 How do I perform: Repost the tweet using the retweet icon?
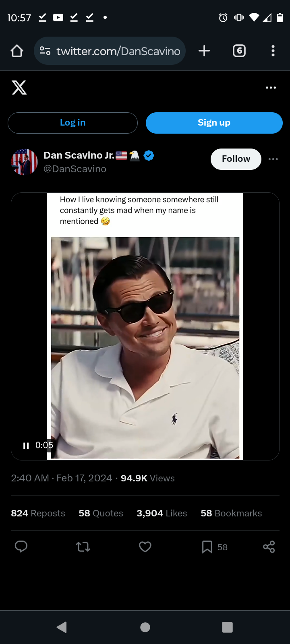click(83, 547)
